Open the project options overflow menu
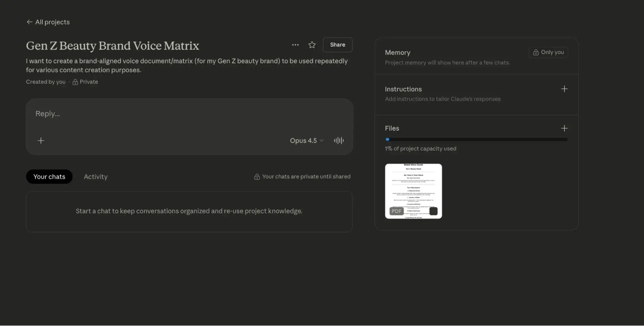The width and height of the screenshot is (644, 326). [x=295, y=45]
